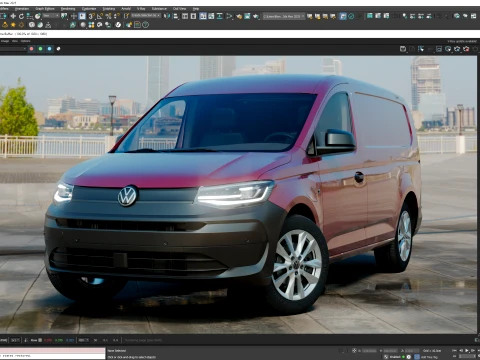
Task: Open Render Setup teapot icon
Action: point(239,16)
